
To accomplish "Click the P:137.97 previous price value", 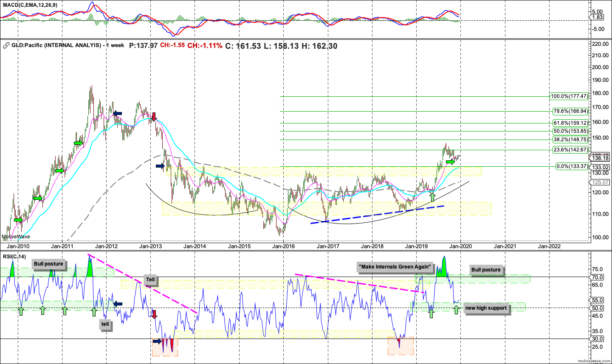I will pos(143,45).
